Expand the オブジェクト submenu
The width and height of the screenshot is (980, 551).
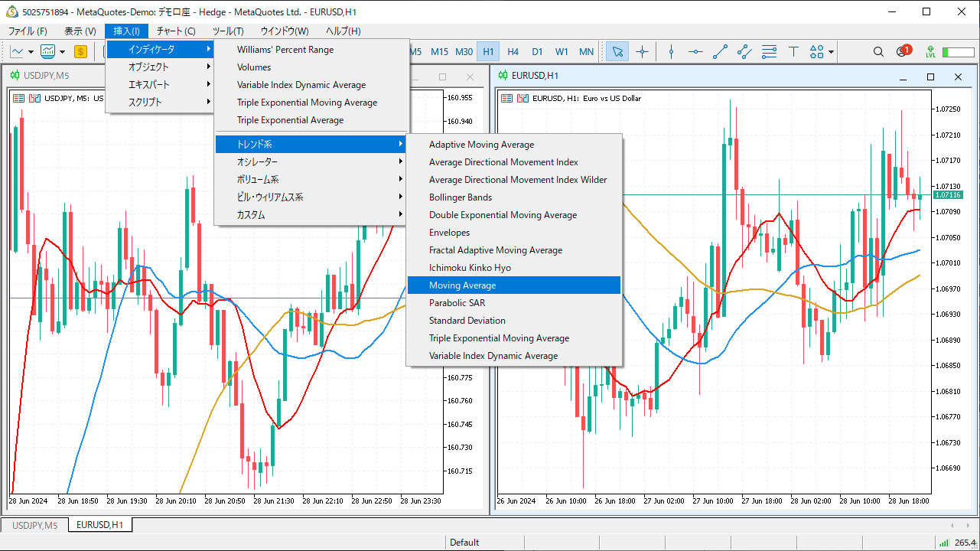160,67
